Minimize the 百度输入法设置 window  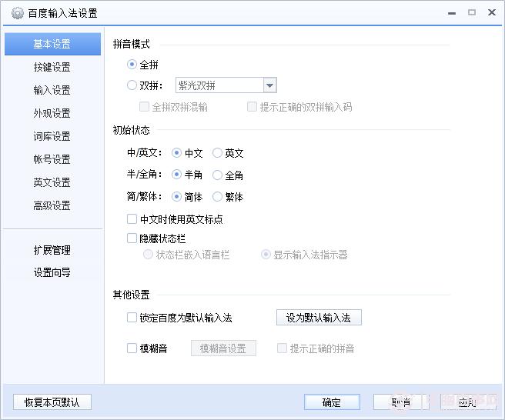click(x=452, y=13)
